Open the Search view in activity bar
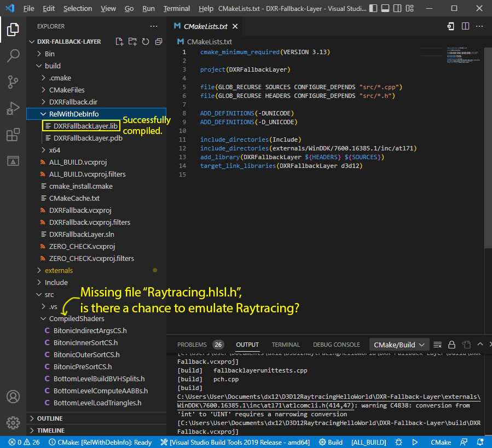Viewport: 492px width, 448px height. [x=13, y=56]
